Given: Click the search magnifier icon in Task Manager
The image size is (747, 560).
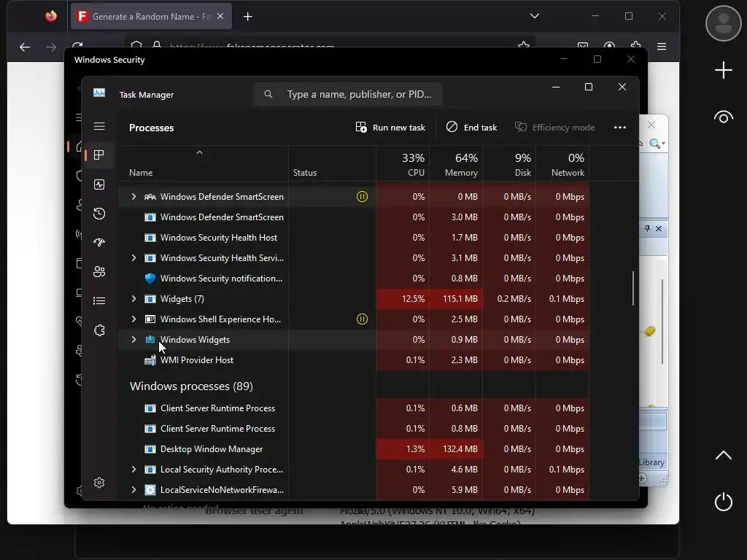Looking at the screenshot, I should pyautogui.click(x=268, y=94).
